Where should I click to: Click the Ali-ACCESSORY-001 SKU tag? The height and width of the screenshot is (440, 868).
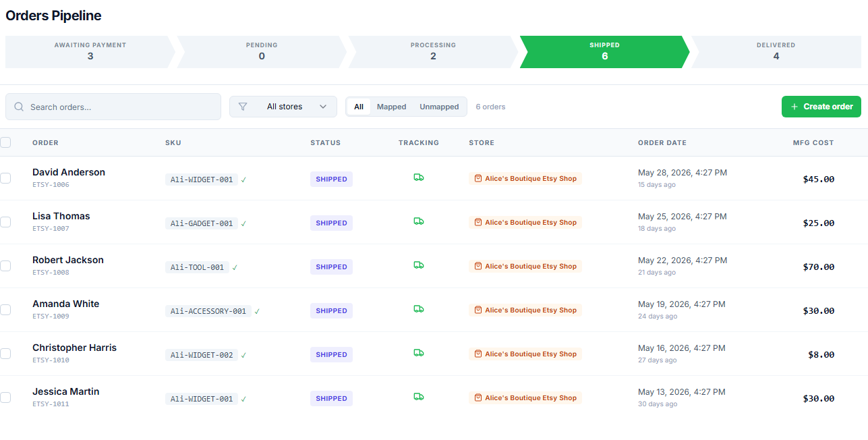pos(208,311)
